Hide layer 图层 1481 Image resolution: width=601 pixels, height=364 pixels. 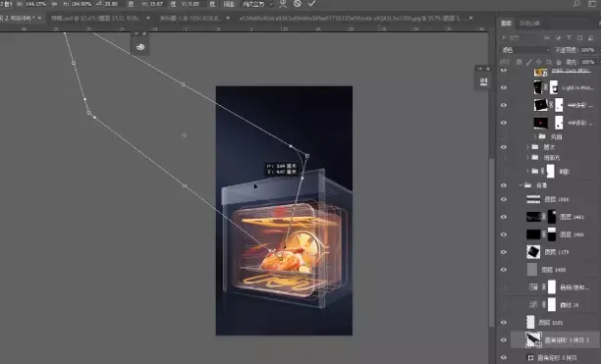(x=504, y=217)
